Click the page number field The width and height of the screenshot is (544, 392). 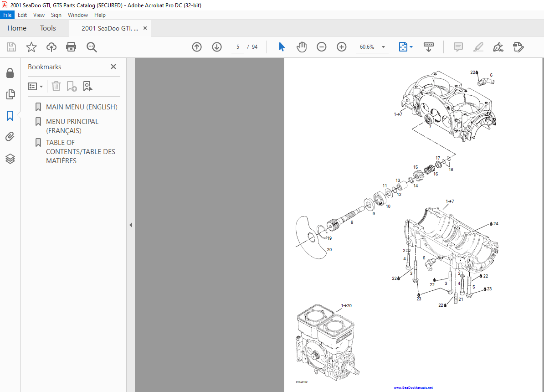(238, 47)
